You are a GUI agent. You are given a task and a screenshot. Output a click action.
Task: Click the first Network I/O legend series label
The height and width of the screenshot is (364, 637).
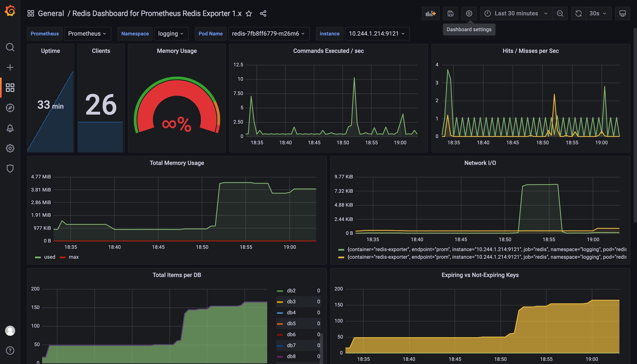(487, 249)
